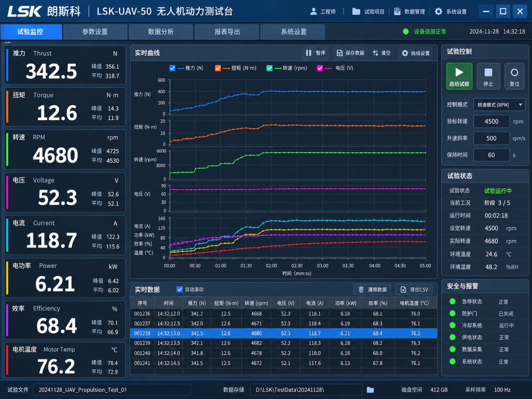Disable the 自动滚动 auto-scroll checkbox
Image resolution: width=532 pixels, height=399 pixels.
pos(180,289)
